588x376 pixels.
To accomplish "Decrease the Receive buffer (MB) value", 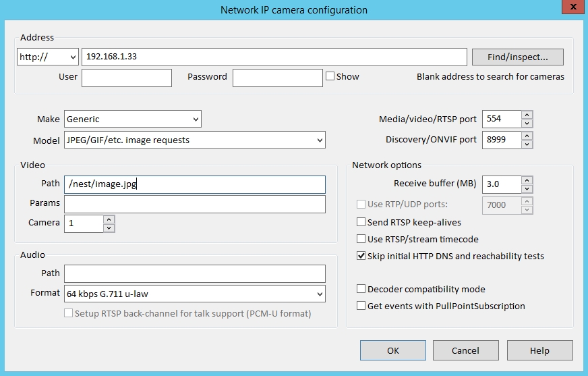I will click(527, 189).
